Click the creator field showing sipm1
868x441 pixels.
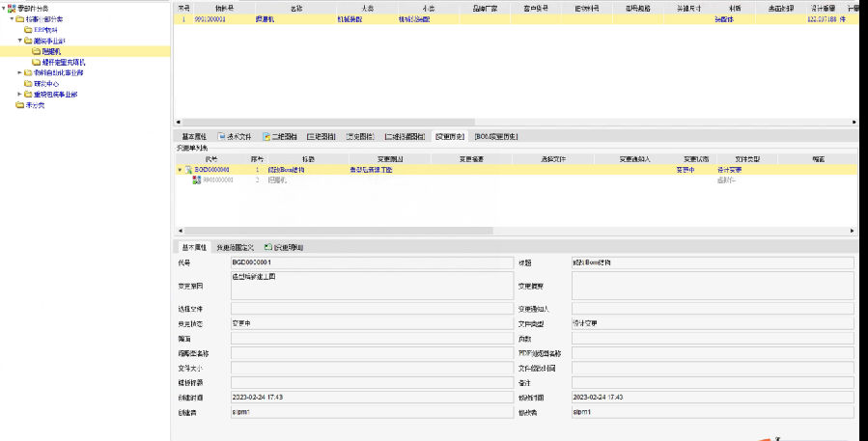click(372, 412)
